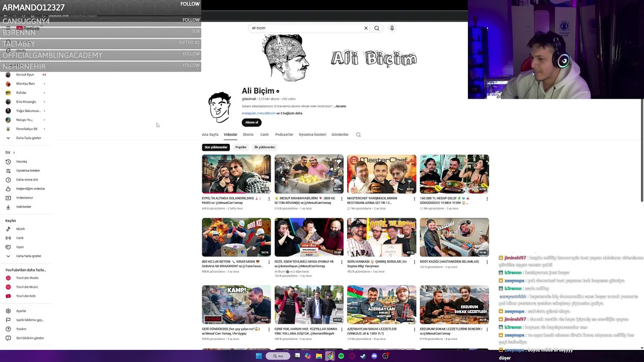The width and height of the screenshot is (644, 362).
Task: Open Discord from the taskbar
Action: click(374, 356)
